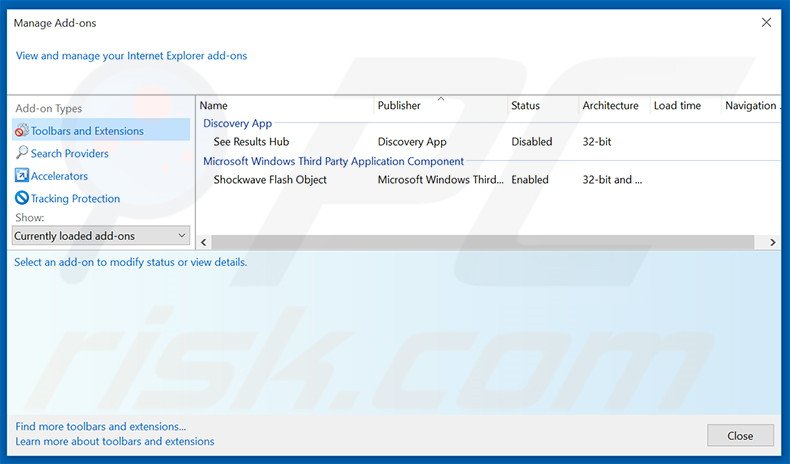This screenshot has height=464, width=790.
Task: Open the Currently loaded add-ons dropdown
Action: (101, 236)
